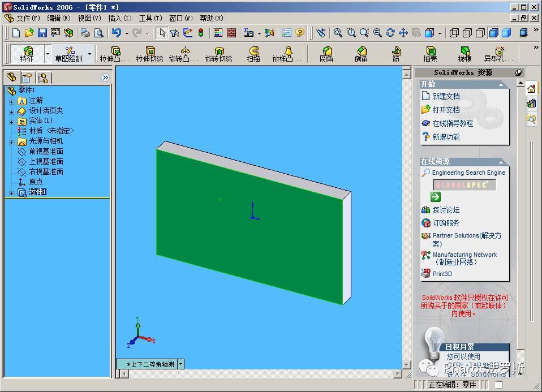This screenshot has width=542, height=392.
Task: Click the 新建文档 link
Action: coord(446,96)
